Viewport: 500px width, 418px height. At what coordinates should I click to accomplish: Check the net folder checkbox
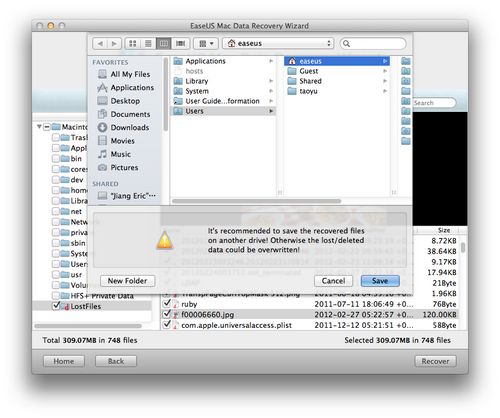click(x=56, y=212)
